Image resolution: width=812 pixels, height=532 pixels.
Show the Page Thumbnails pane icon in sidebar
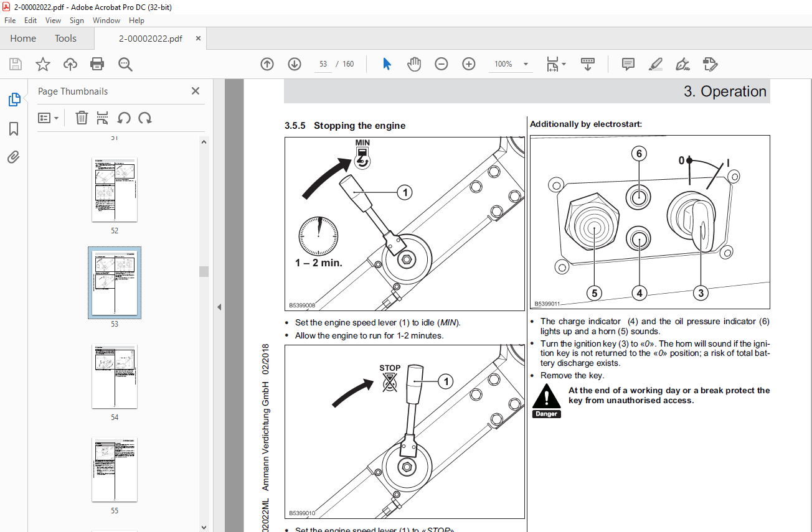pyautogui.click(x=14, y=99)
